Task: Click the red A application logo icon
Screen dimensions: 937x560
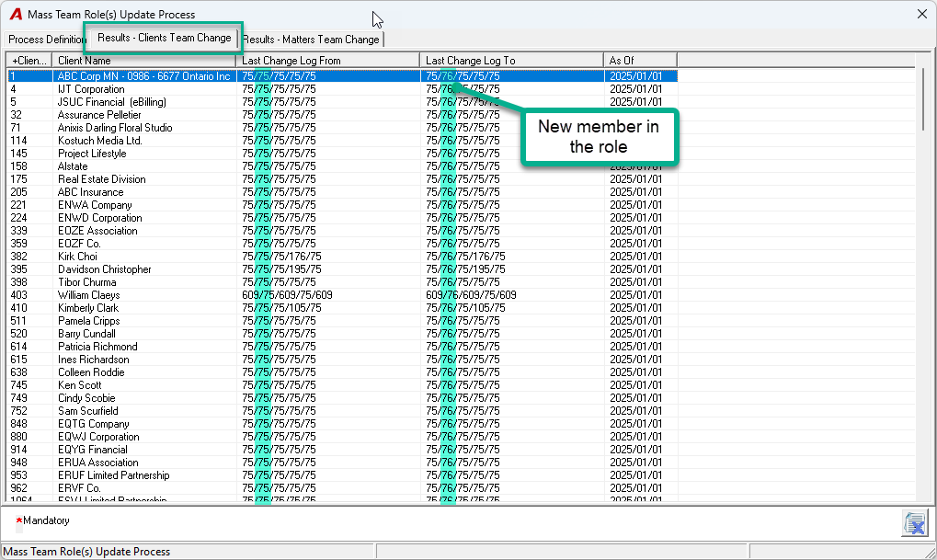Action: tap(17, 14)
